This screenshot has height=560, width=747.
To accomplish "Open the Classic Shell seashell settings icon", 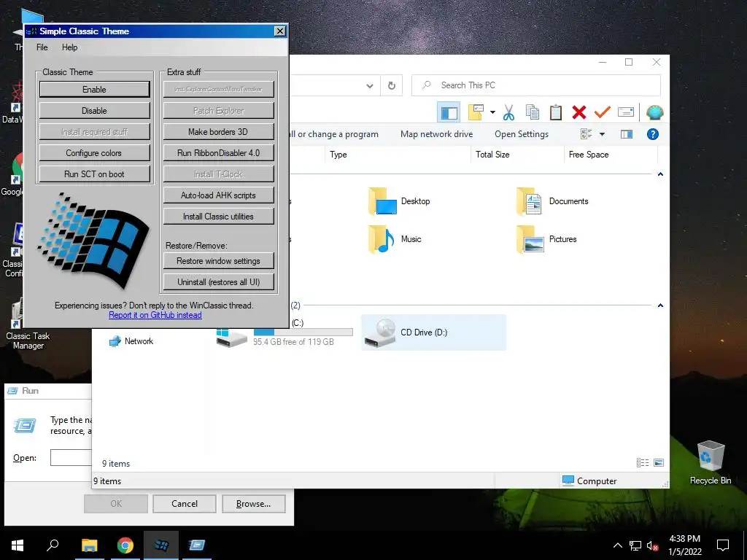I will point(654,112).
